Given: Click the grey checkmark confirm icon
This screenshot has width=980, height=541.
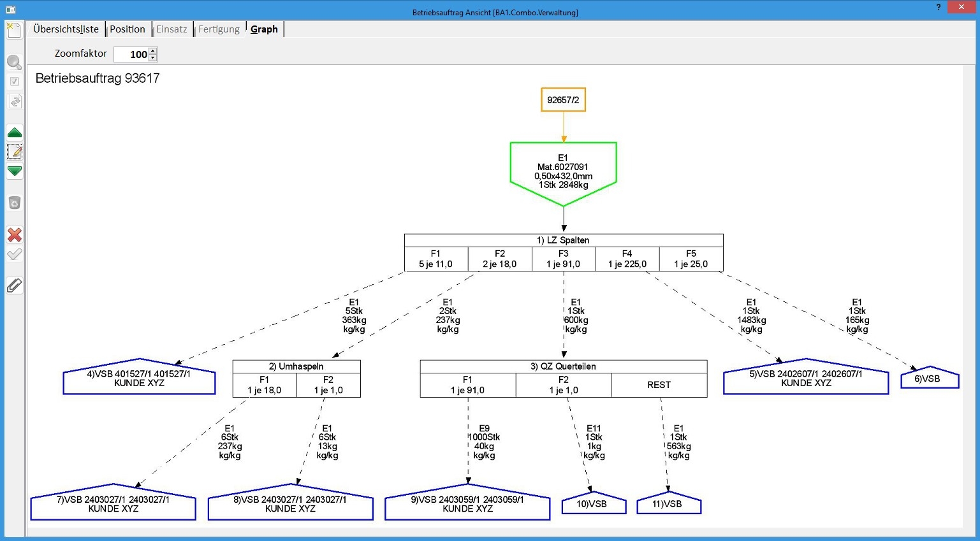Looking at the screenshot, I should (x=14, y=254).
